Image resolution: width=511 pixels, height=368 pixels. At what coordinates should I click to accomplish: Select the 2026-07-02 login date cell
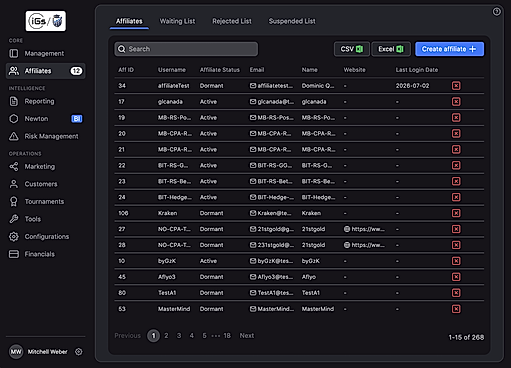pos(412,86)
